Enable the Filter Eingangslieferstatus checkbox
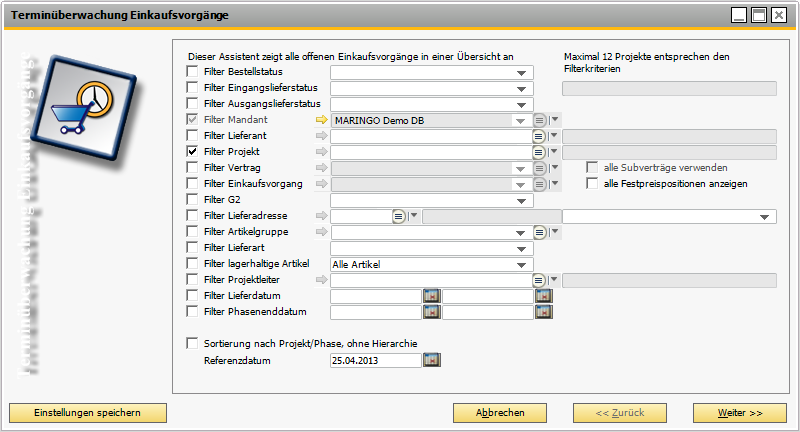The width and height of the screenshot is (800, 432). [192, 87]
